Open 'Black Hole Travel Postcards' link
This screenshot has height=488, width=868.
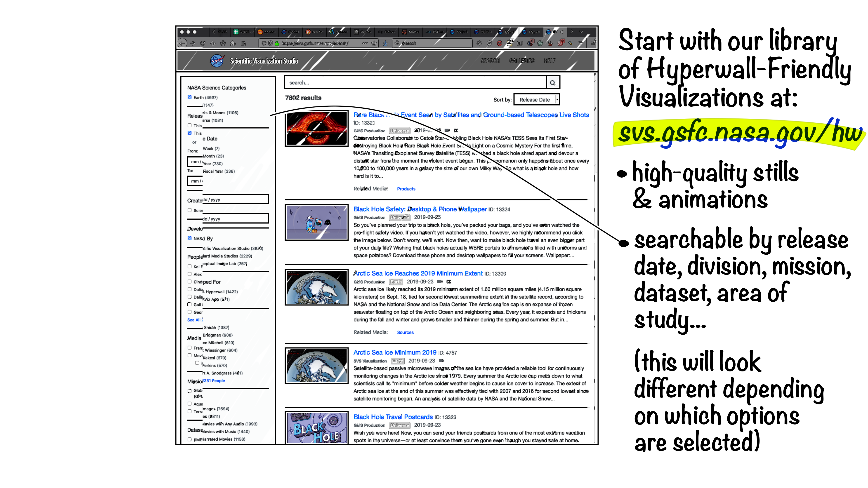[393, 417]
